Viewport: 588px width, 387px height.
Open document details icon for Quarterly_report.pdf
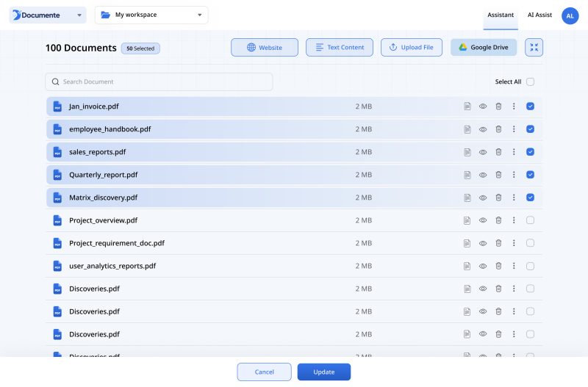[467, 175]
